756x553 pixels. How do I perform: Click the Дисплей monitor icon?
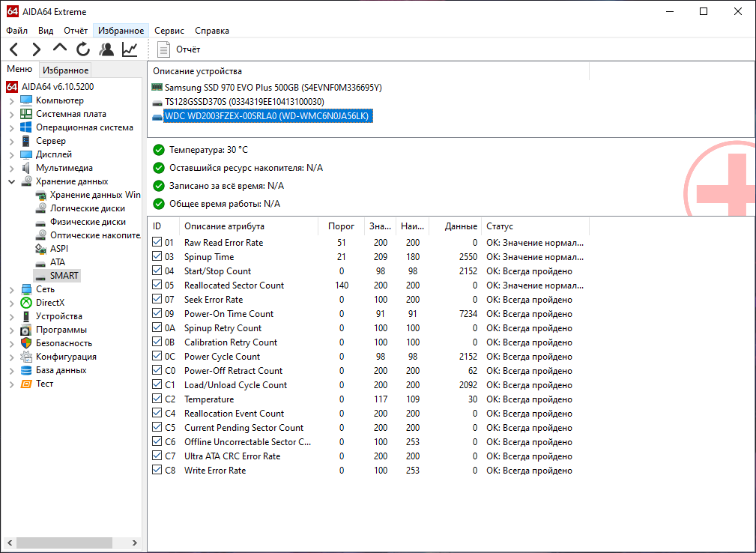[26, 154]
